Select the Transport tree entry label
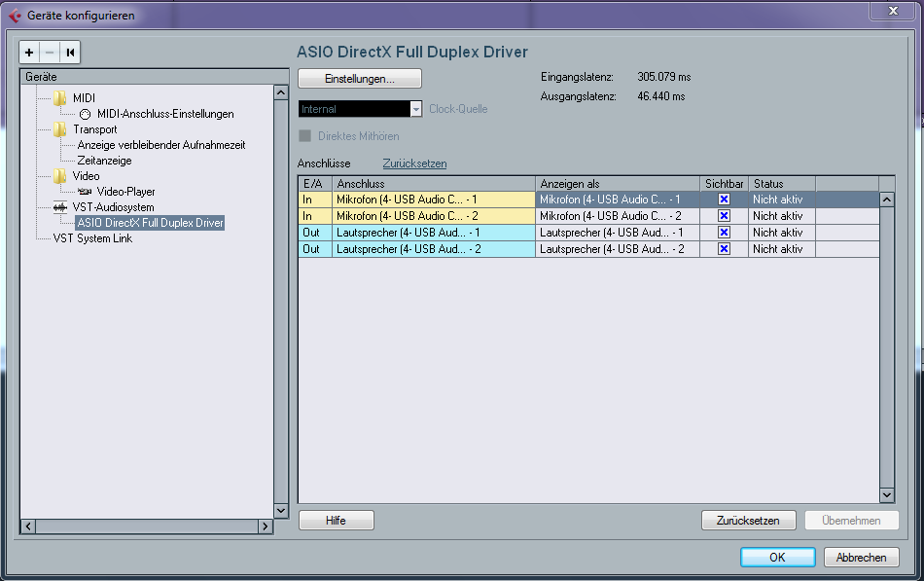This screenshot has width=924, height=581. tap(95, 129)
